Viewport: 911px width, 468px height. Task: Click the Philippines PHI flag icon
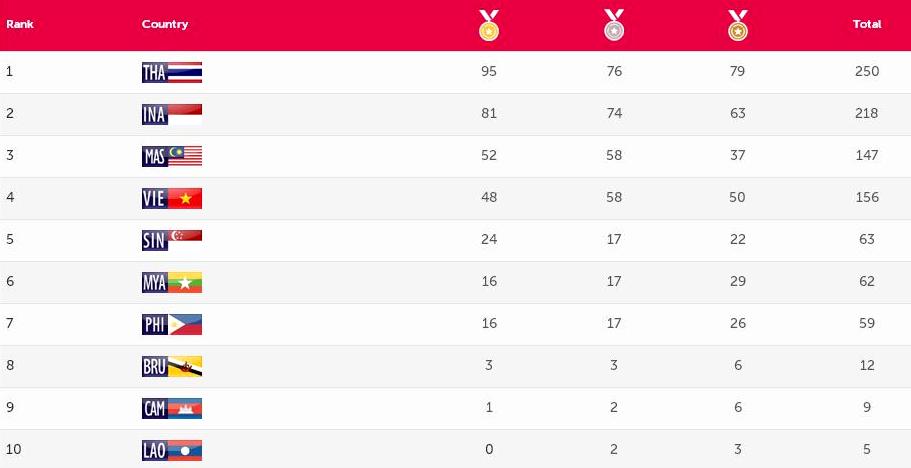tap(172, 324)
